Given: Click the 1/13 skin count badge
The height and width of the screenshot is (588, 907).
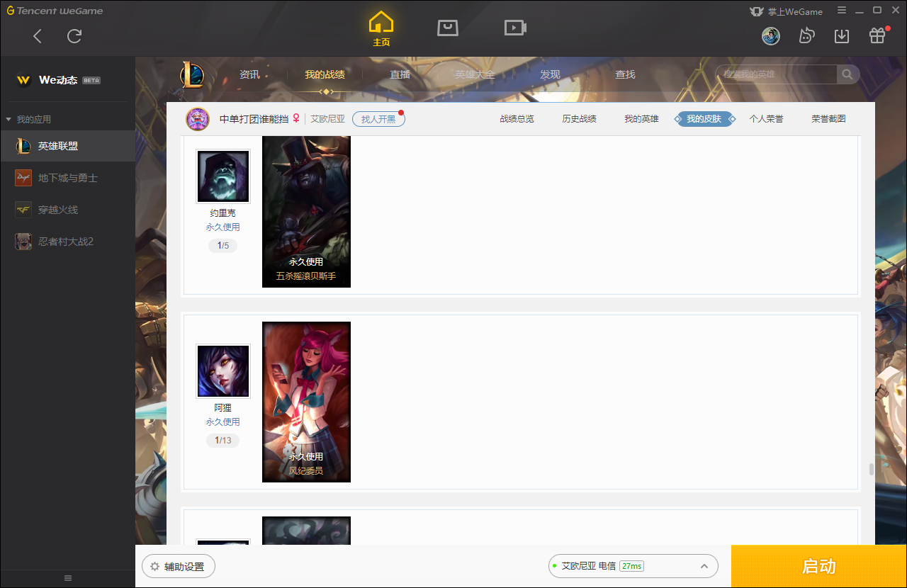Looking at the screenshot, I should [222, 441].
